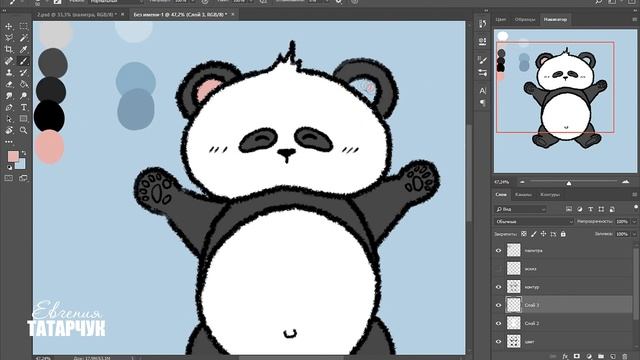The width and height of the screenshot is (640, 360).
Task: Hide the Слой 3 layer
Action: click(x=498, y=305)
